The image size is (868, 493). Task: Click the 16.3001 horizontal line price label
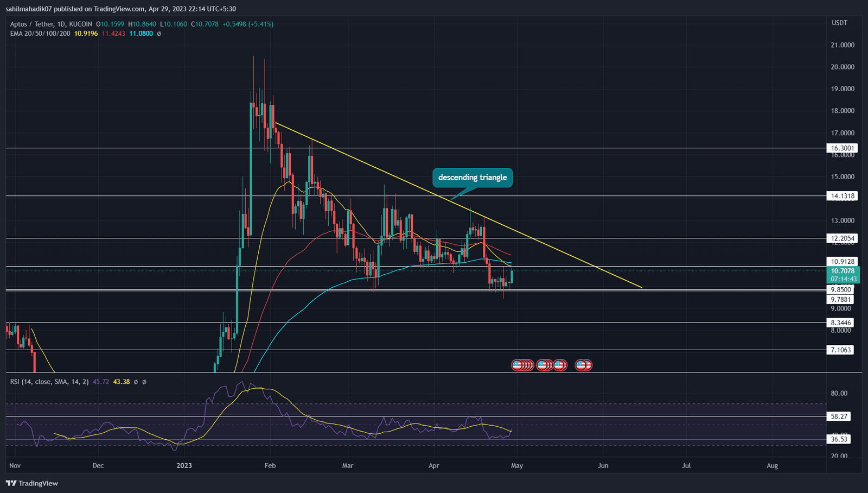(843, 148)
